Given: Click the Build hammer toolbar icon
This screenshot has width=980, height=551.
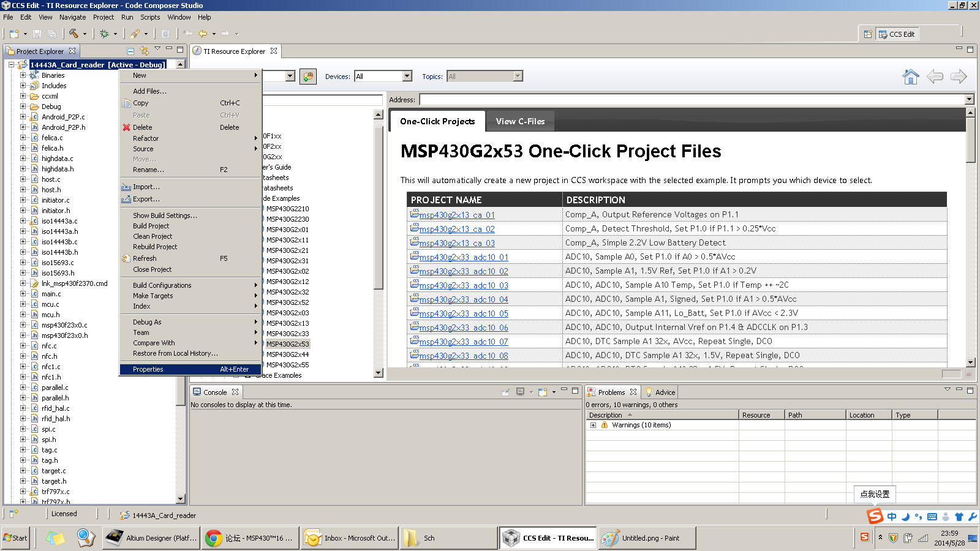Looking at the screenshot, I should 73,34.
